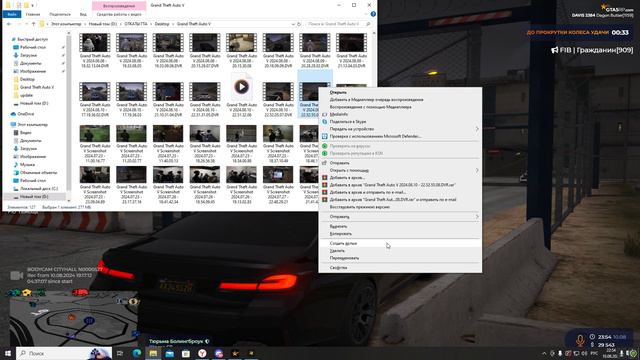640x360 pixels.
Task: Click the taskbar Поиск search box
Action: click(64, 353)
